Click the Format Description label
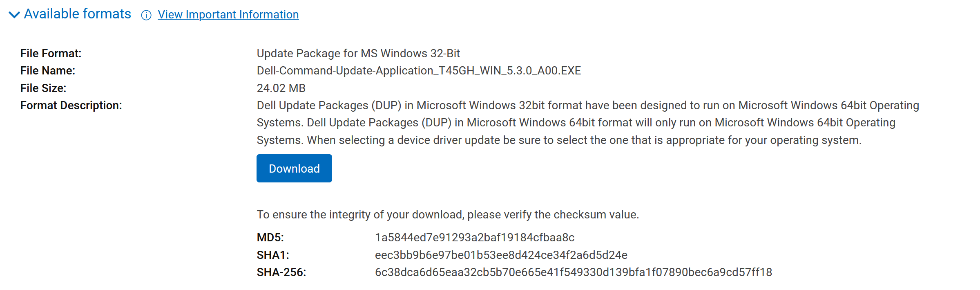 coord(71,106)
